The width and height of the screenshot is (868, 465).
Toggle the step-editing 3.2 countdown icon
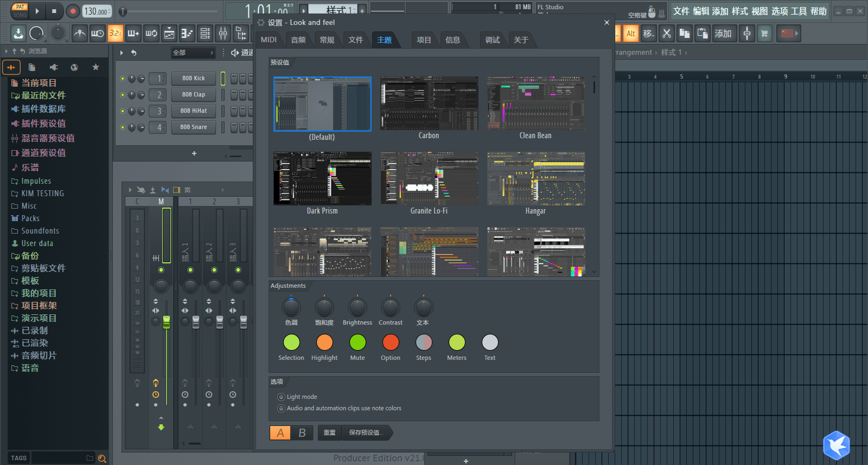[x=115, y=34]
